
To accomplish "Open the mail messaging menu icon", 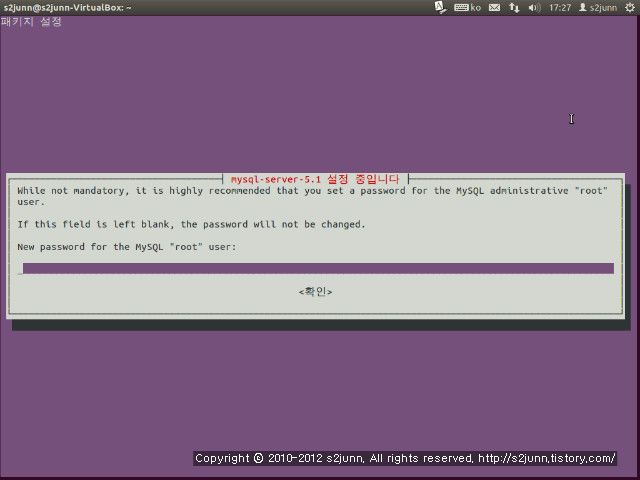I will (494, 7).
